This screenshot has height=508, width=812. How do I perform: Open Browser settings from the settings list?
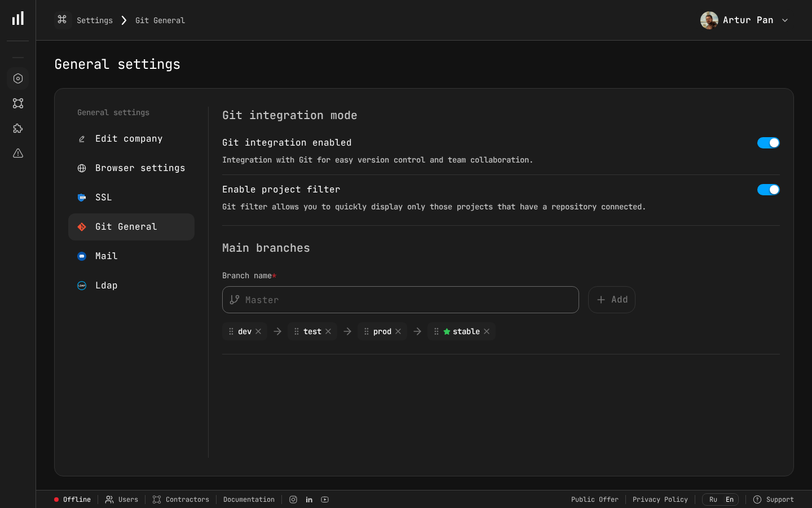(140, 168)
